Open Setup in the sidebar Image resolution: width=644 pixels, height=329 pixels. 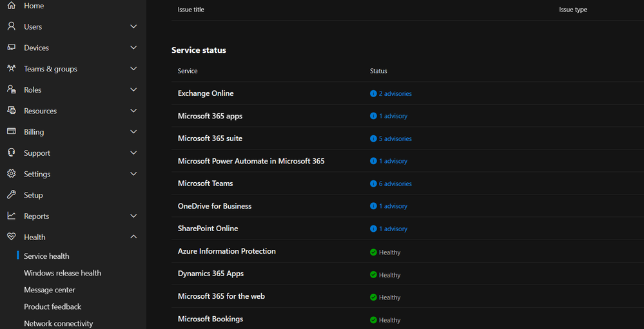34,195
